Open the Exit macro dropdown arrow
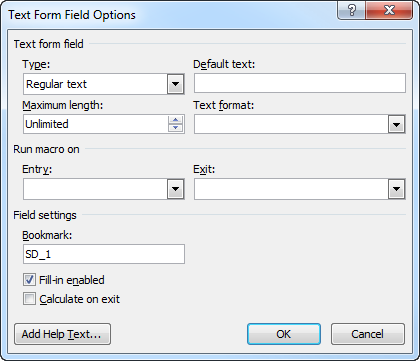420x361 pixels. (x=396, y=189)
